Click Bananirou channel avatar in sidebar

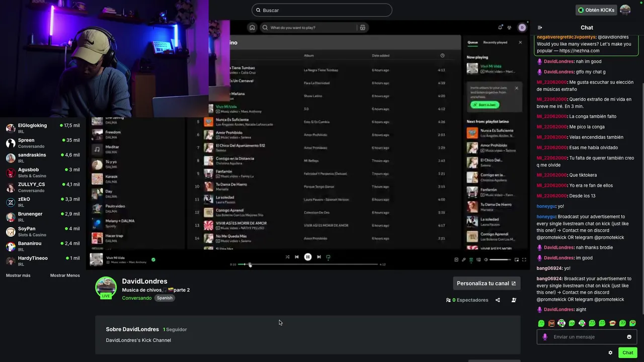(x=11, y=246)
